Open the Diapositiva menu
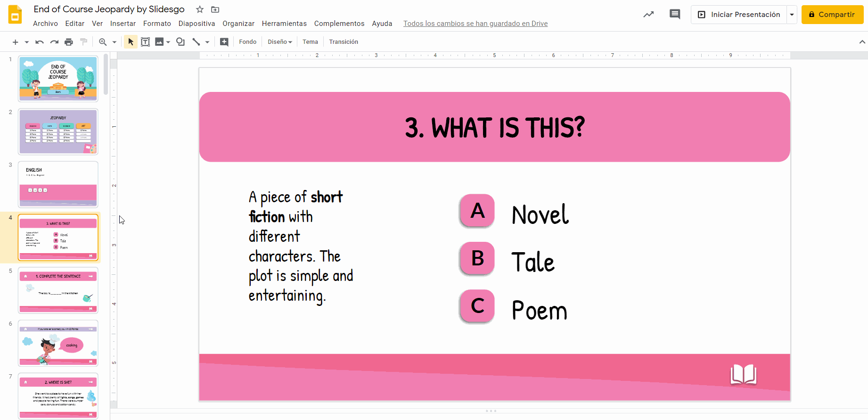The image size is (868, 420). [197, 24]
